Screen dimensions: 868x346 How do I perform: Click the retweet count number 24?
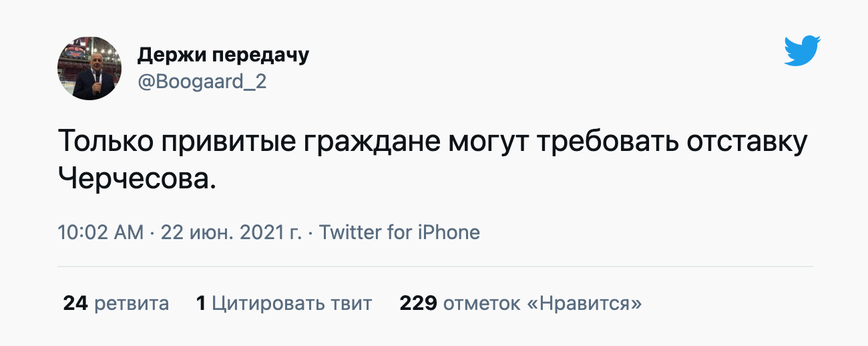[x=75, y=303]
